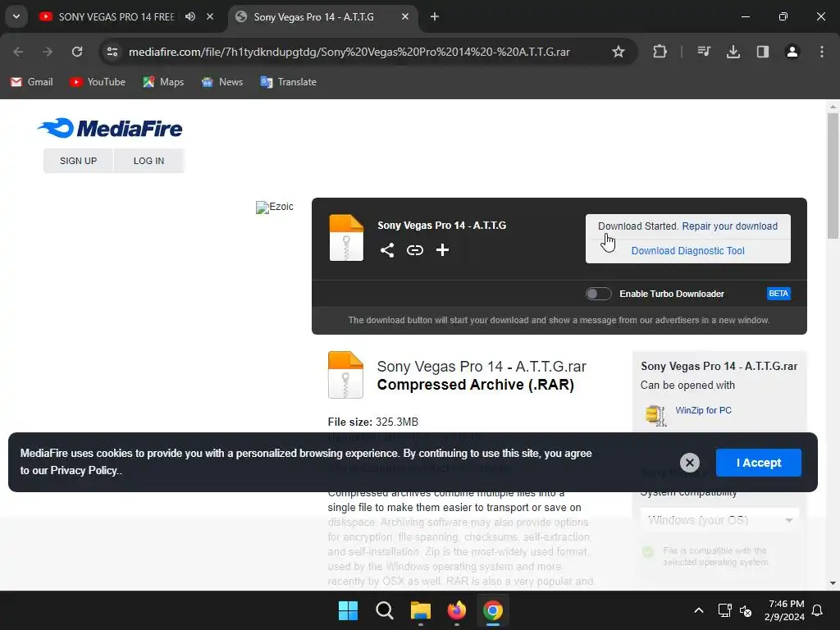This screenshot has height=630, width=840.
Task: Click the SIGN UP button
Action: tap(78, 161)
